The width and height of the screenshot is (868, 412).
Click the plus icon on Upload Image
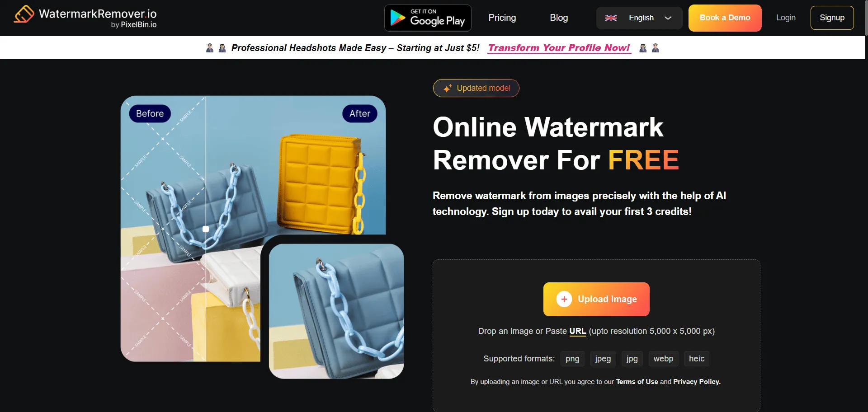[x=564, y=299]
